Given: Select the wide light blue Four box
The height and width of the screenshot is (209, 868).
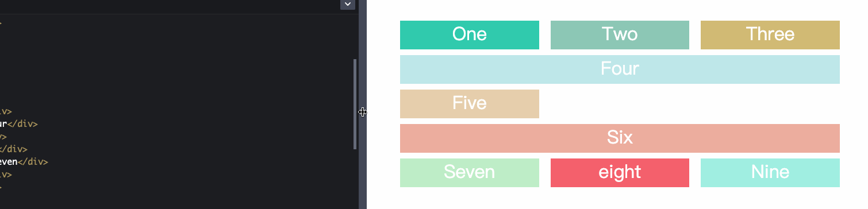Looking at the screenshot, I should point(620,69).
